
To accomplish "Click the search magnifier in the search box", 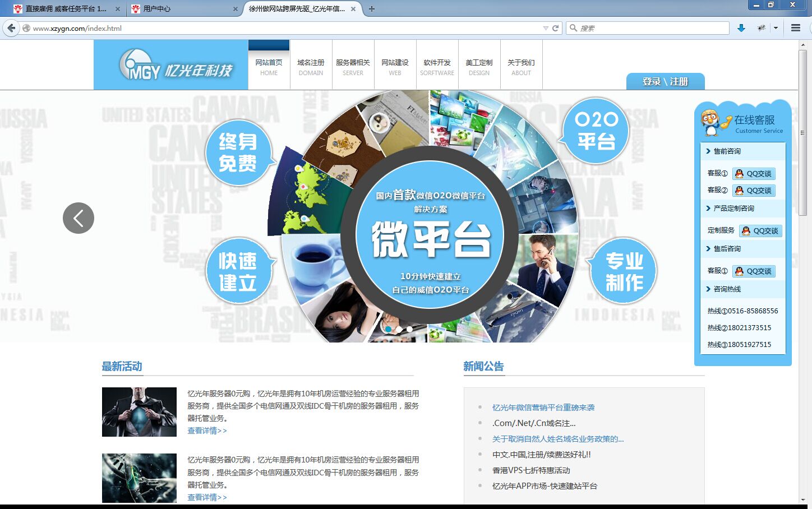I will tap(573, 27).
